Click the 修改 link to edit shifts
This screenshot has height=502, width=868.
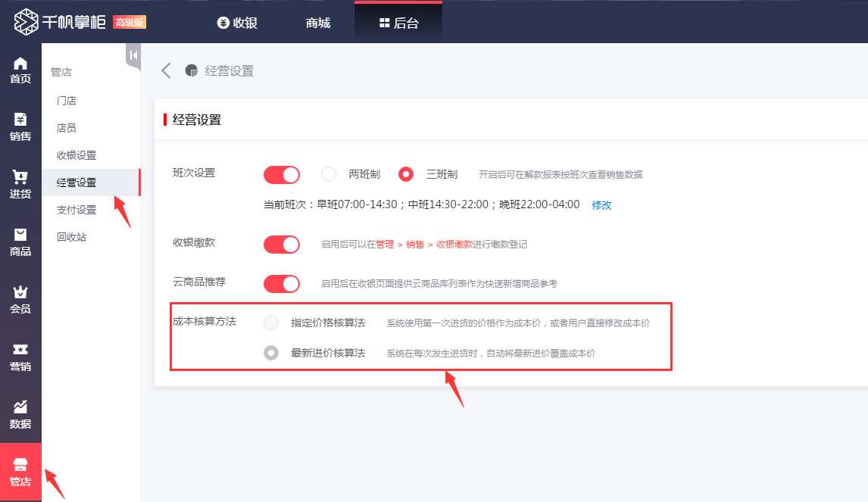click(601, 205)
